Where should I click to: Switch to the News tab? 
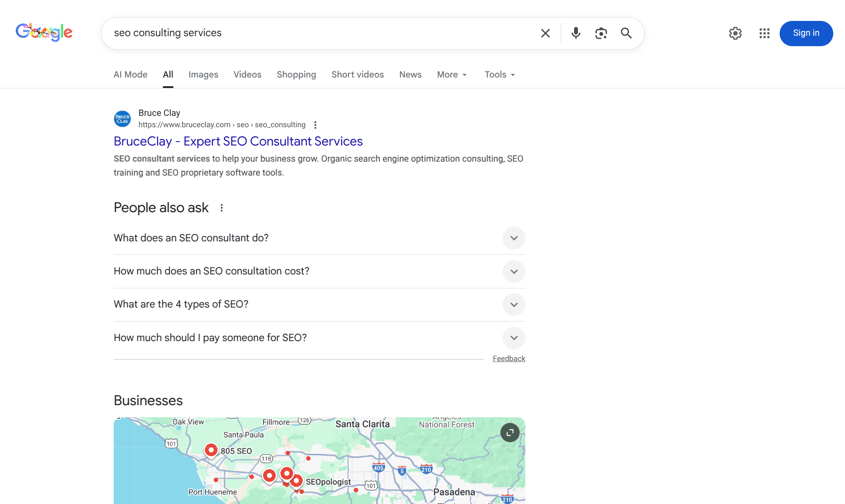click(x=410, y=74)
